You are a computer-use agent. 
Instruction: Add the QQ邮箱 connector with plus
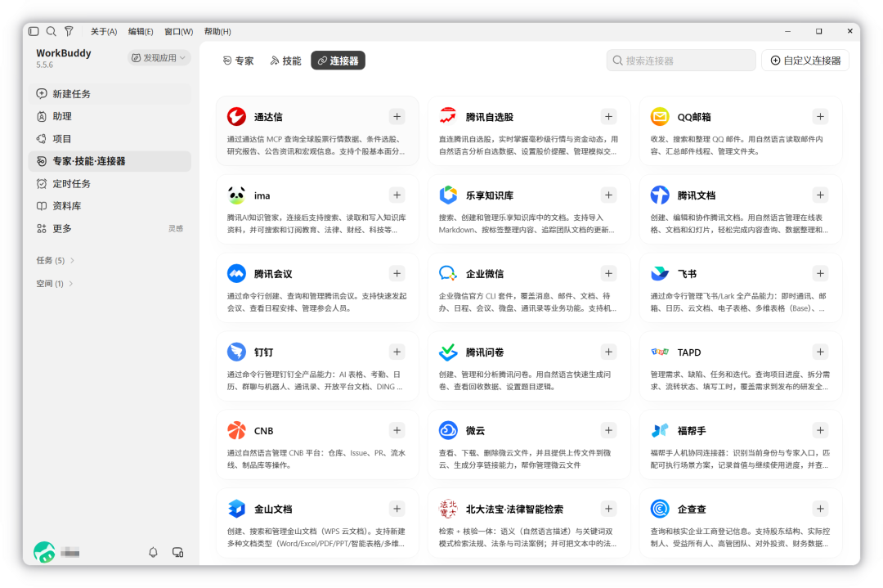[x=821, y=117]
